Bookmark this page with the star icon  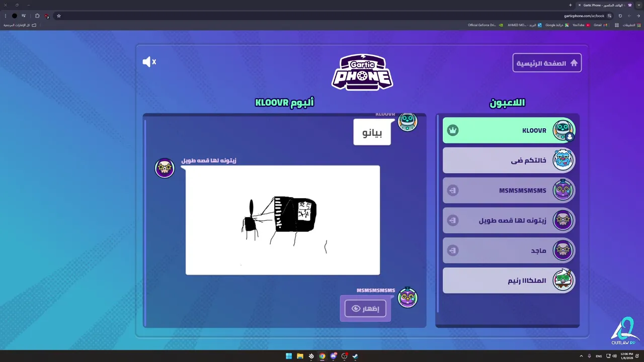click(x=58, y=16)
